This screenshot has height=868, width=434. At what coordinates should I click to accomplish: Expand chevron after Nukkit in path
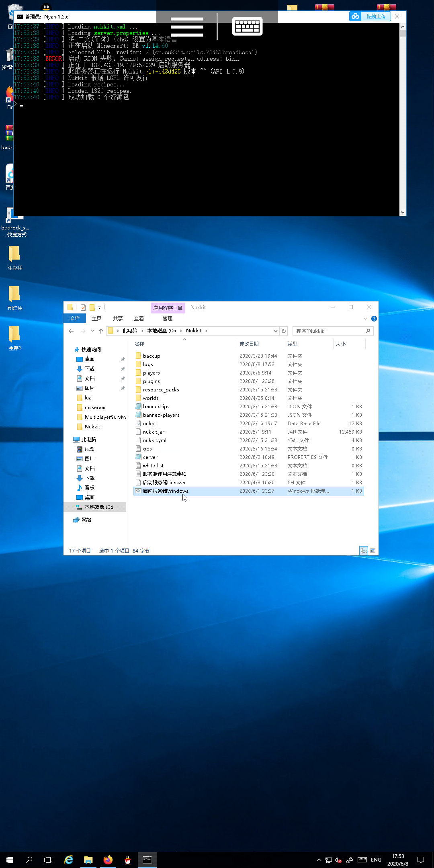(206, 331)
